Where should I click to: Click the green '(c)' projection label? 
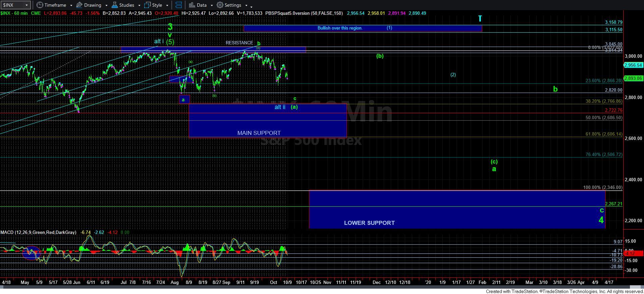point(494,162)
